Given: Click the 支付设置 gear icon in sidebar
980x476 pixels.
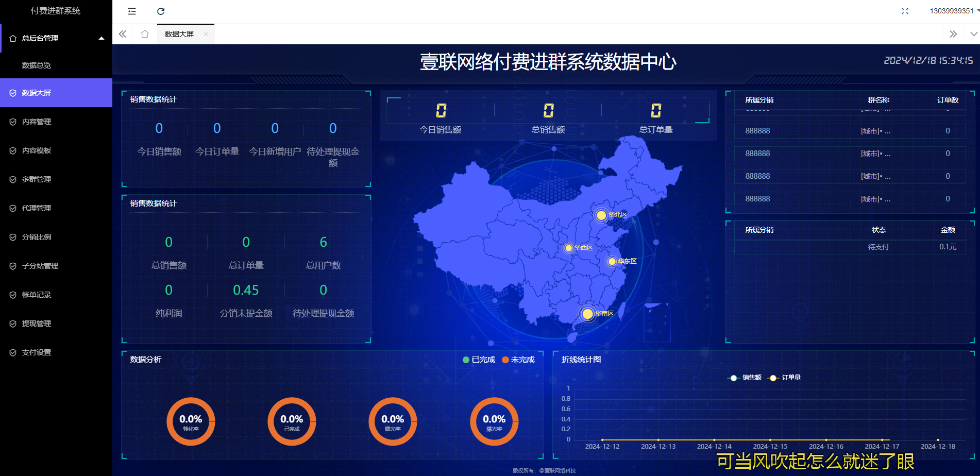Looking at the screenshot, I should click(13, 352).
